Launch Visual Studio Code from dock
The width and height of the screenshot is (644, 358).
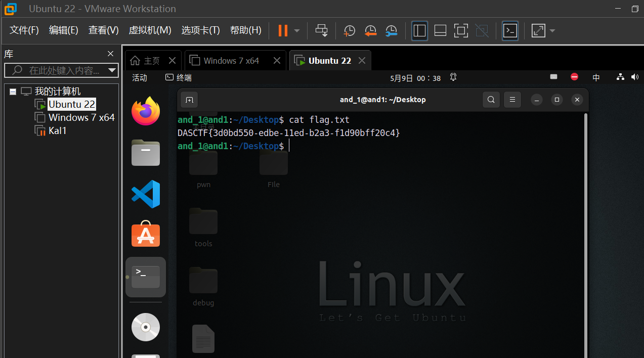click(146, 194)
